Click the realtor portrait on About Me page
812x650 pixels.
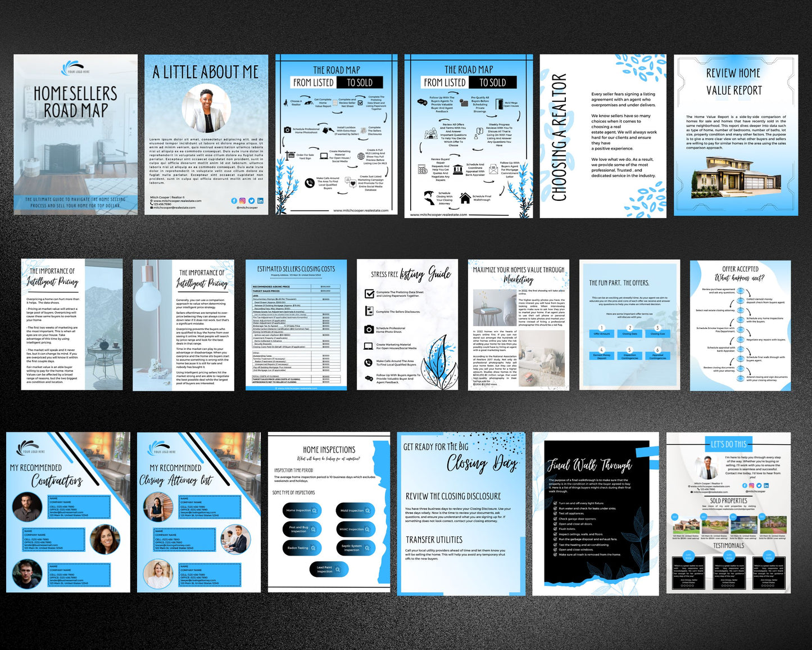206,110
